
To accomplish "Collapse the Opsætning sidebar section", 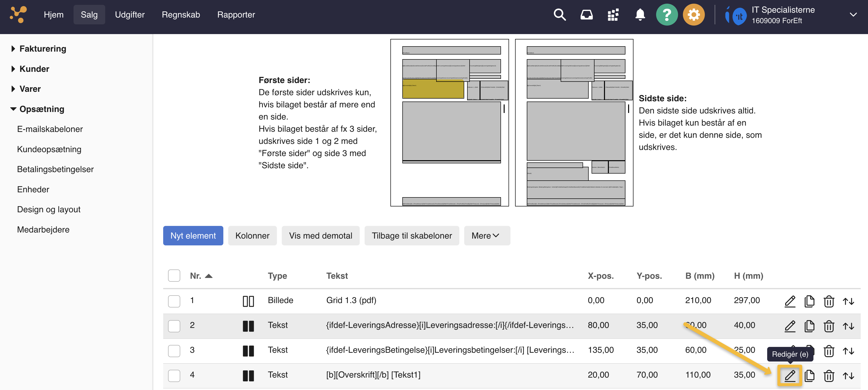I will pos(41,109).
